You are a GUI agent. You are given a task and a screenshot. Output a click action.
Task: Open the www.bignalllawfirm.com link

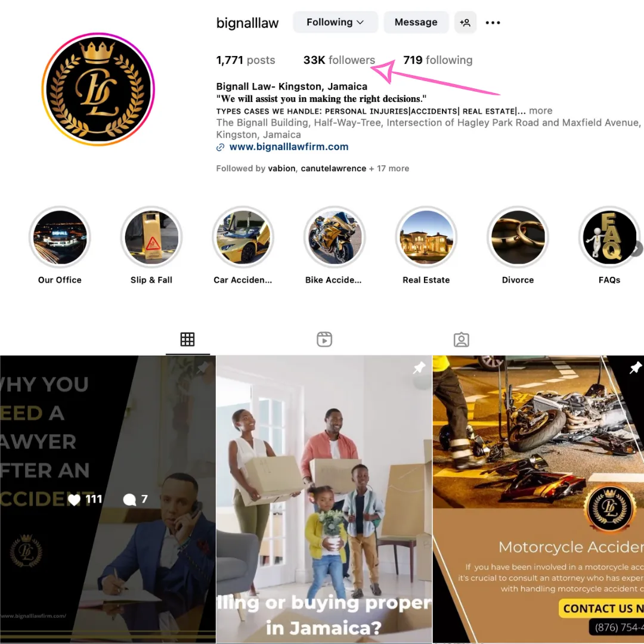click(289, 147)
